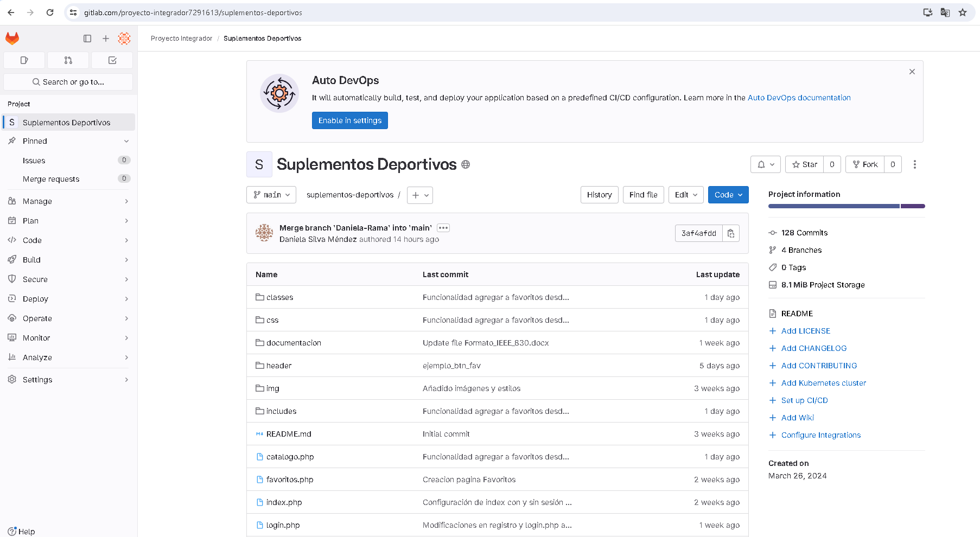Star the project
This screenshot has height=537, width=980.
click(x=804, y=164)
